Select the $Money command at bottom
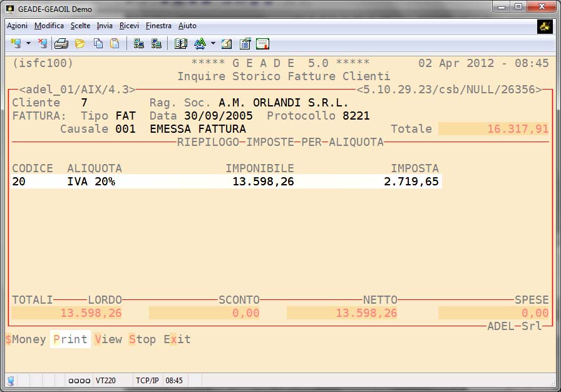 pyautogui.click(x=26, y=339)
